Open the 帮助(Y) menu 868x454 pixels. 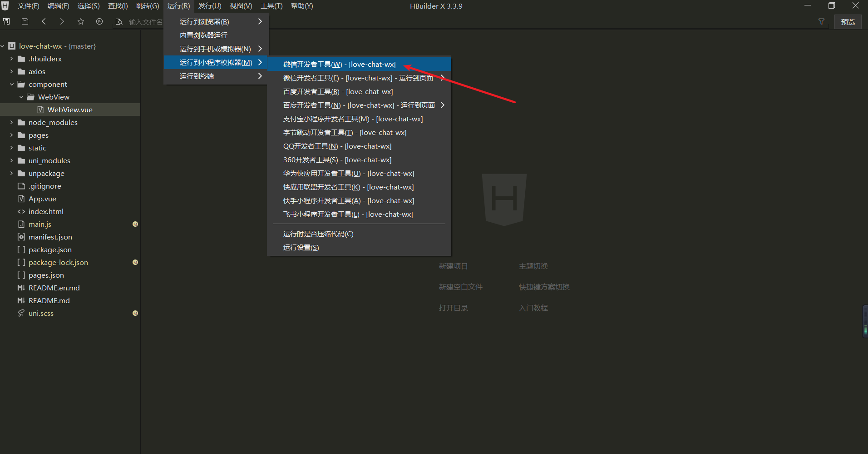[x=302, y=6]
